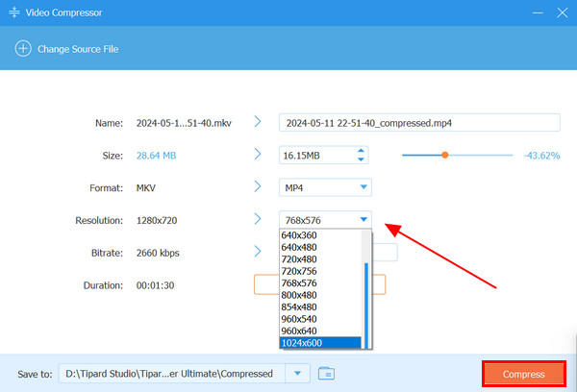Viewport: 577px width, 392px height.
Task: Click the plus icon for Change Source File
Action: (x=22, y=49)
